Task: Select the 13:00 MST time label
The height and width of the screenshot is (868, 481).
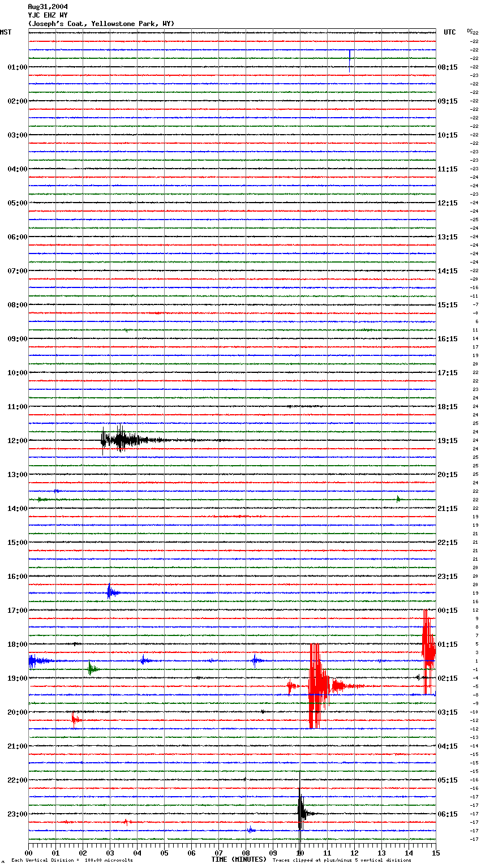Action: point(18,474)
